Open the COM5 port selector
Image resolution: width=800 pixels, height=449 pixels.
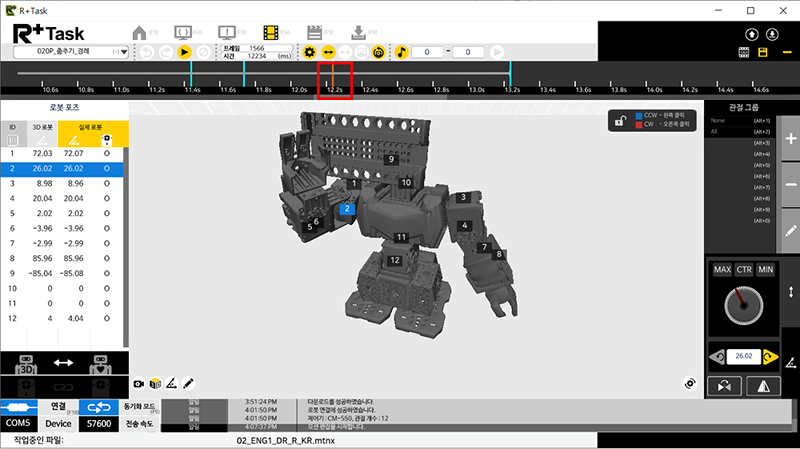(x=19, y=425)
